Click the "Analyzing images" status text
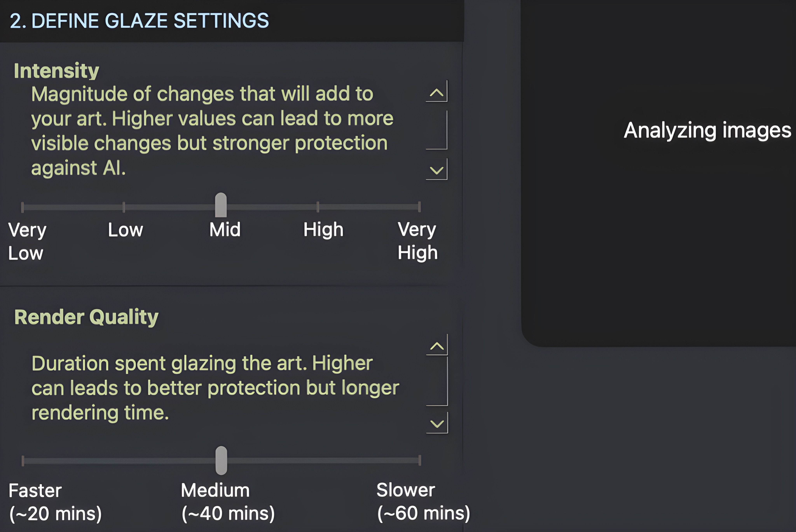Viewport: 796px width, 532px height. (707, 130)
